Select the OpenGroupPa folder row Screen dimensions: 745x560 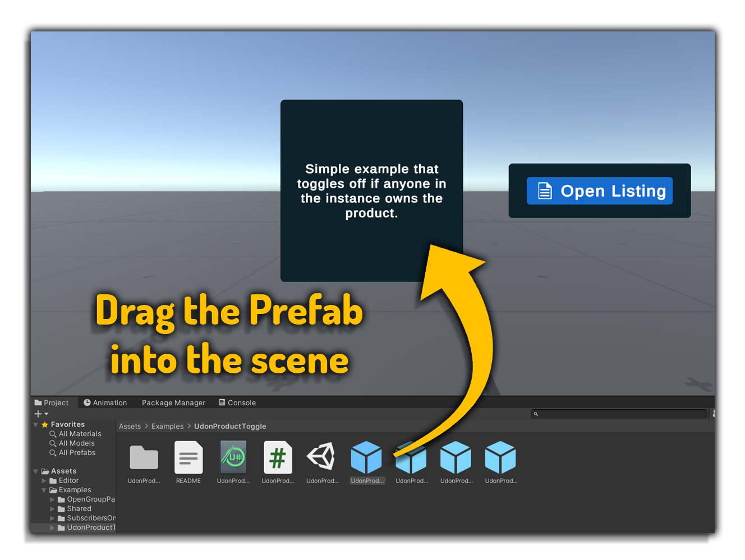73,499
